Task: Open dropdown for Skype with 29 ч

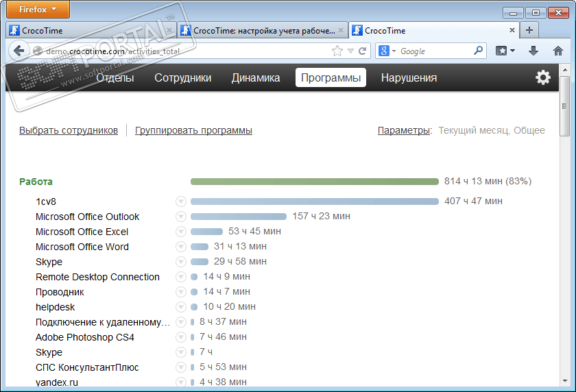Action: pos(181,262)
